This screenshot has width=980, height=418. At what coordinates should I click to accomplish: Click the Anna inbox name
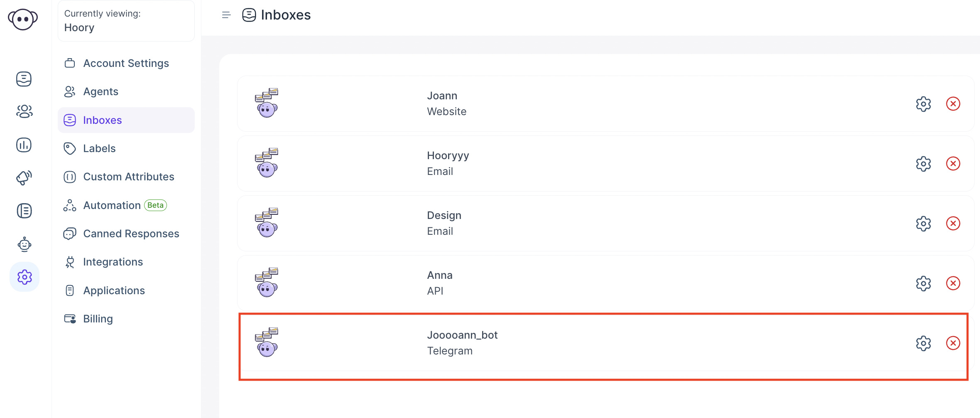[x=440, y=275]
